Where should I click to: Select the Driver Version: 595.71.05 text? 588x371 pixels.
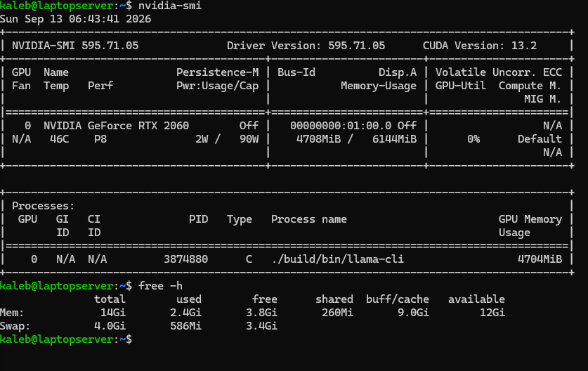point(306,46)
